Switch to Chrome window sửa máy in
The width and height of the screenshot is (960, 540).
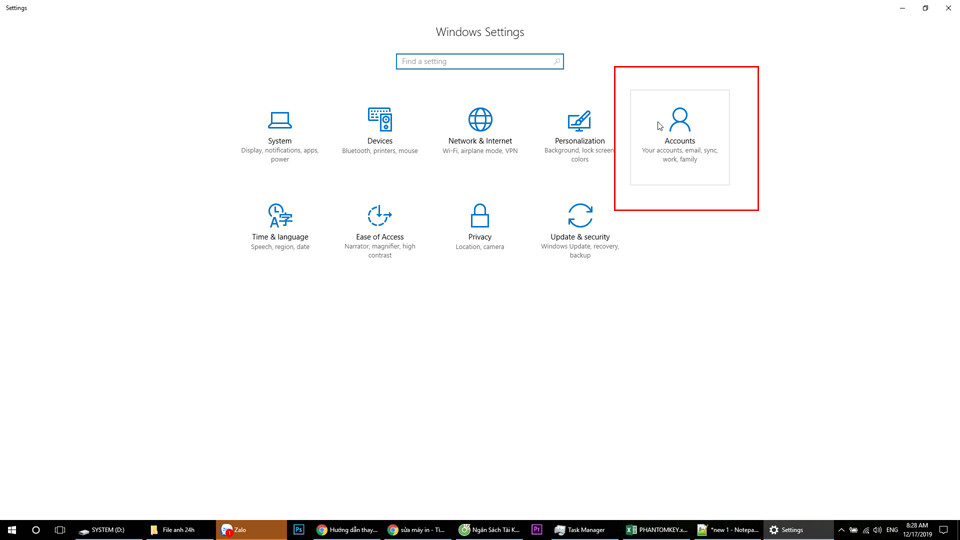[x=418, y=530]
